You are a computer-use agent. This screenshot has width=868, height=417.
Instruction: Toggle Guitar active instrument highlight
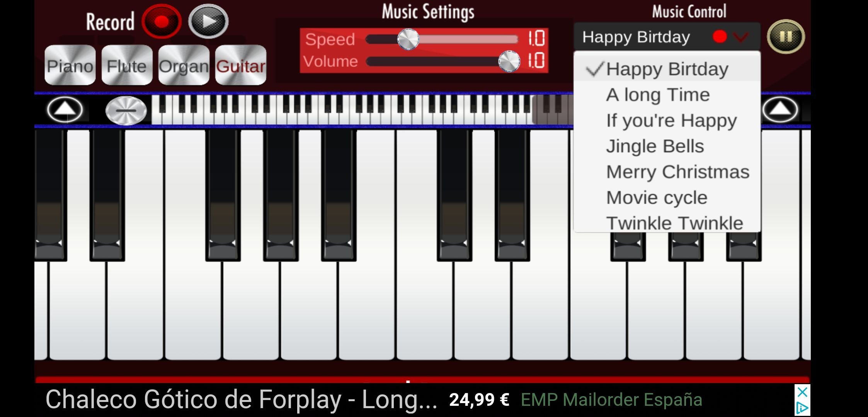[241, 66]
